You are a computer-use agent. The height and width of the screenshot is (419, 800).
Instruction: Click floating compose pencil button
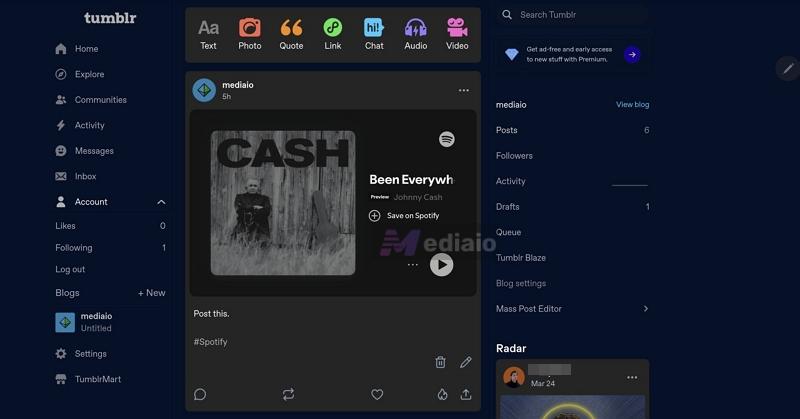[788, 68]
